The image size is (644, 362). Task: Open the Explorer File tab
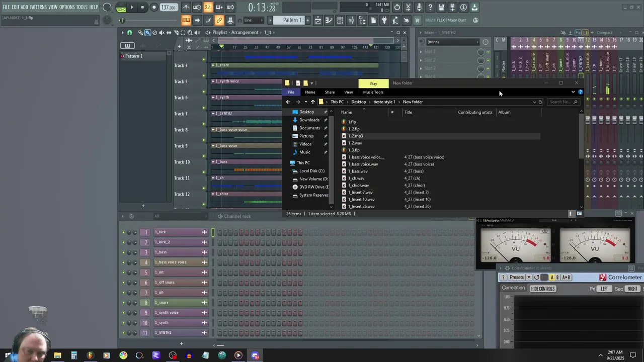tap(291, 92)
